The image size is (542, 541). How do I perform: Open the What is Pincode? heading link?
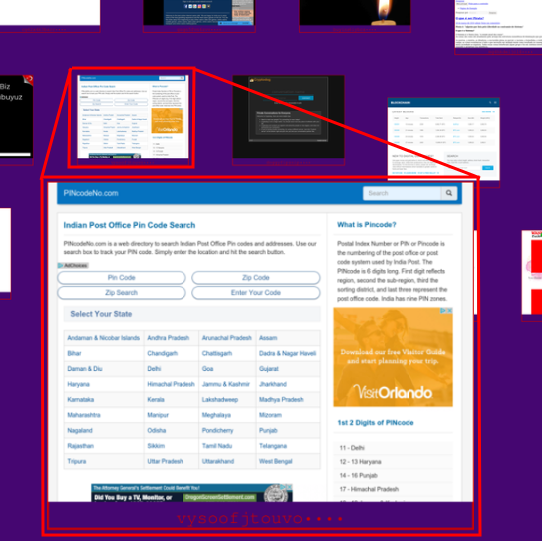pos(366,225)
